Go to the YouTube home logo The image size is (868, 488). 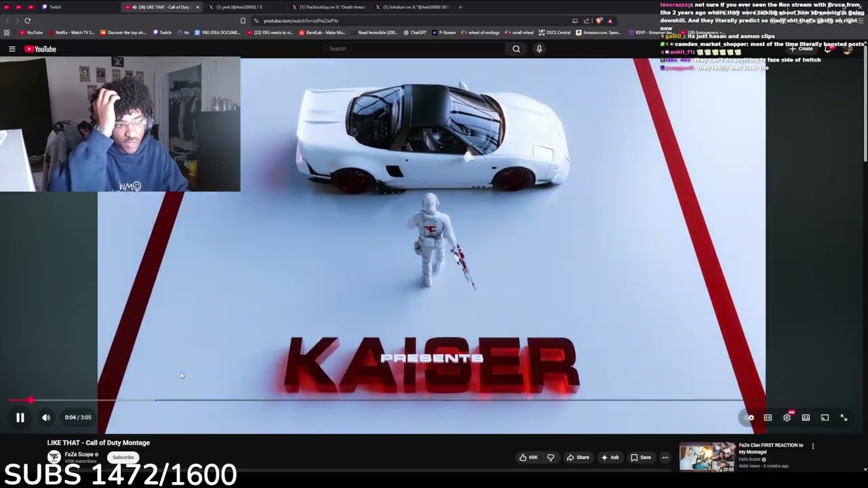(41, 49)
